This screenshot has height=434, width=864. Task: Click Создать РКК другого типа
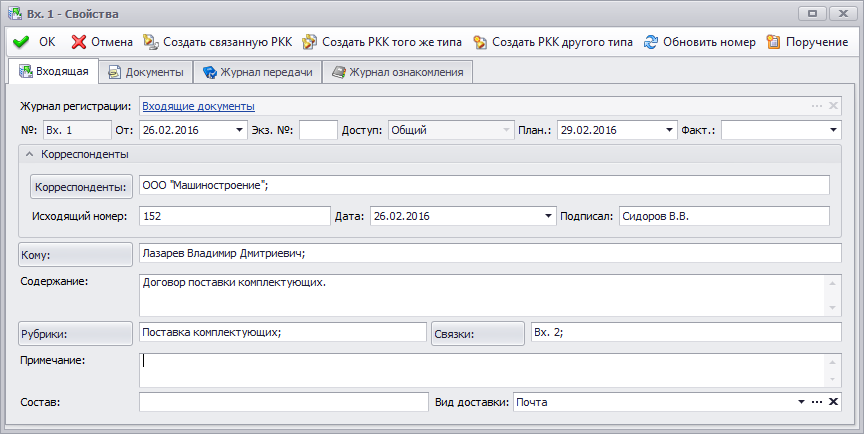click(480, 42)
